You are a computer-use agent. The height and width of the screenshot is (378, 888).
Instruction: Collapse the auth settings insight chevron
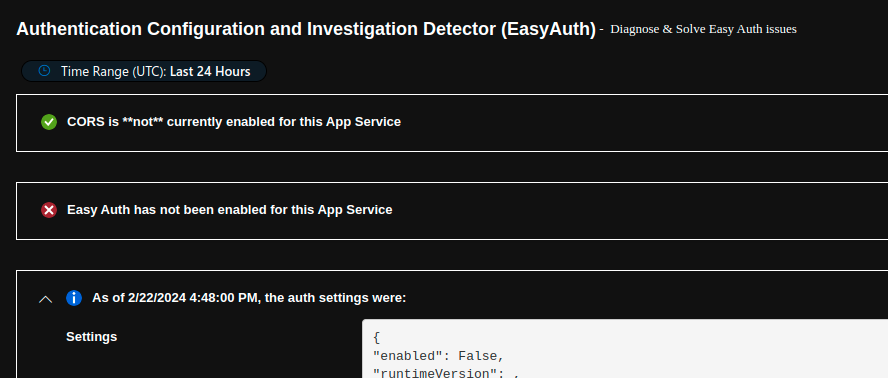(x=45, y=299)
